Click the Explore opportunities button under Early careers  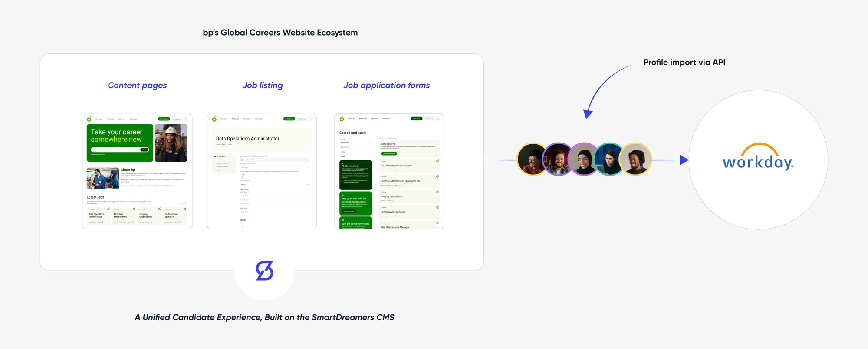coord(389,153)
